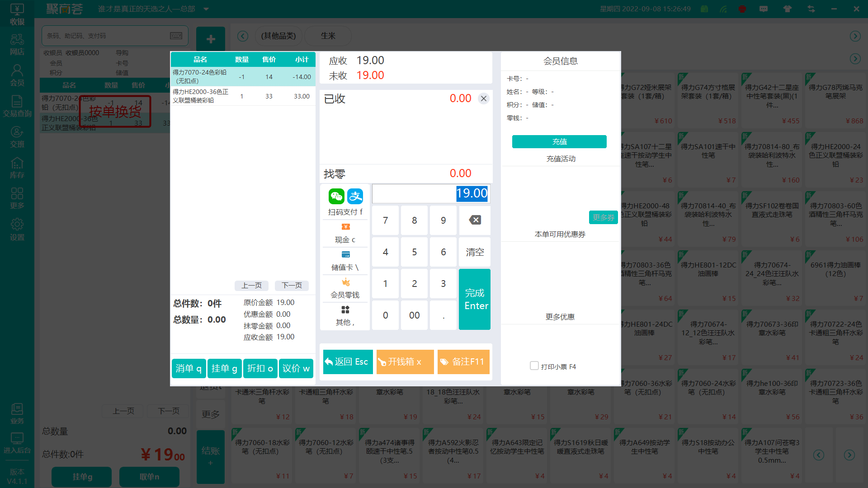Open the 网店 online shop sidebar icon
The image size is (868, 488).
point(17,45)
